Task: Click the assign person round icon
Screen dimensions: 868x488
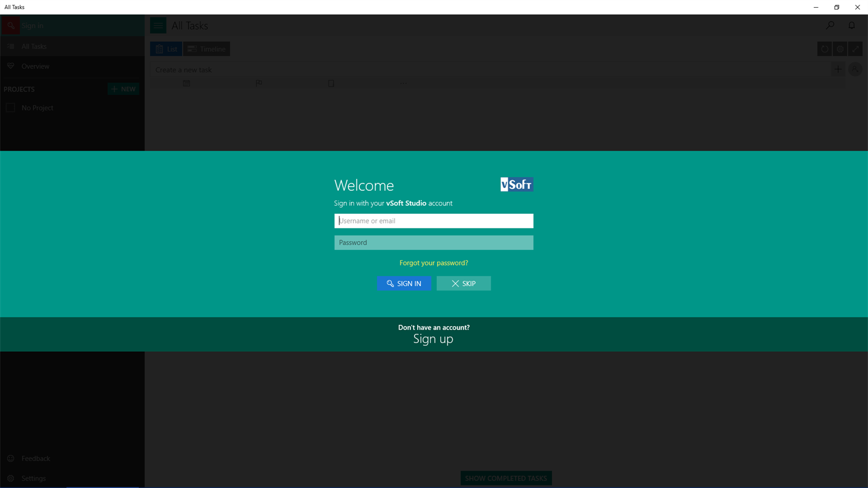Action: 855,70
